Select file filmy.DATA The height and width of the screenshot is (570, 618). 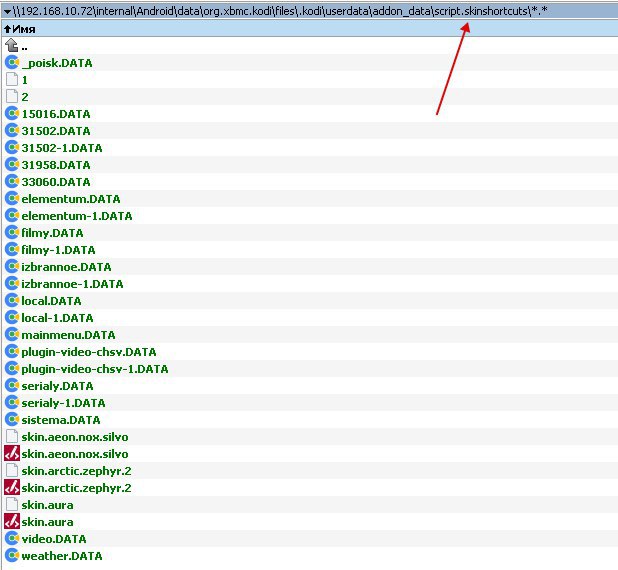(52, 233)
